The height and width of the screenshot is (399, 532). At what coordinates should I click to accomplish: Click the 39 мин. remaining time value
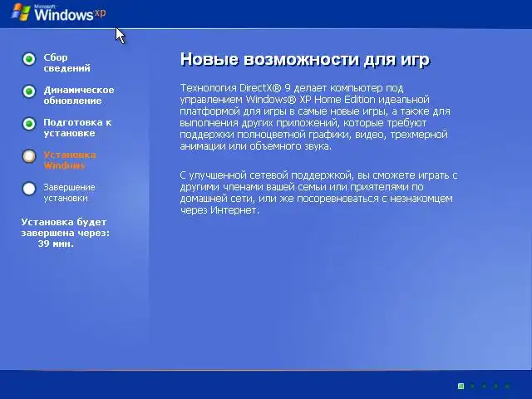[x=56, y=244]
